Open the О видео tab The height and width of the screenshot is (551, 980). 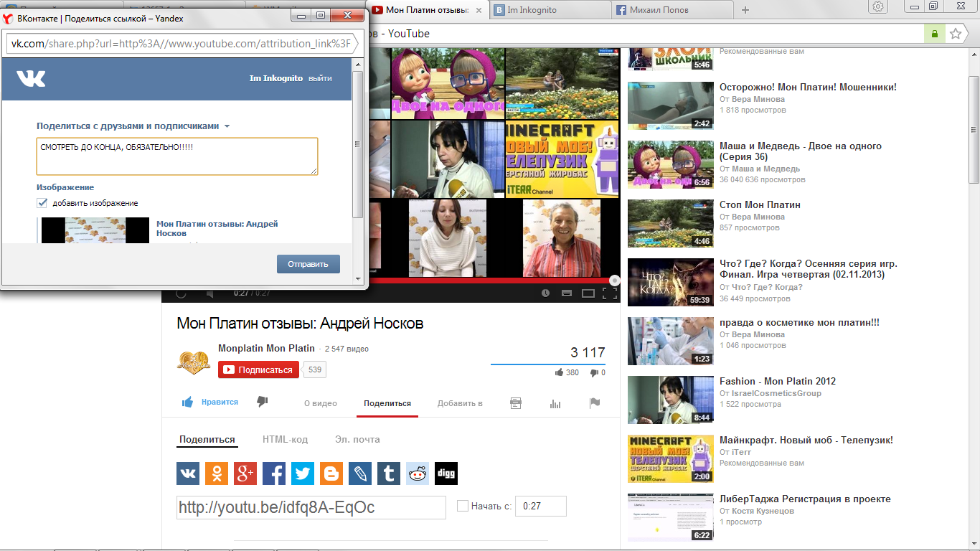point(321,403)
